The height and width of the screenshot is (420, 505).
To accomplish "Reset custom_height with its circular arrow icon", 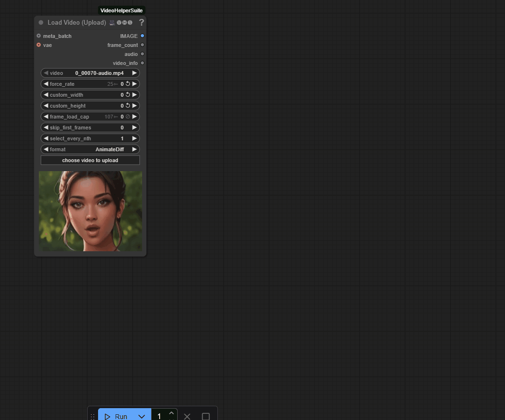I will (128, 106).
